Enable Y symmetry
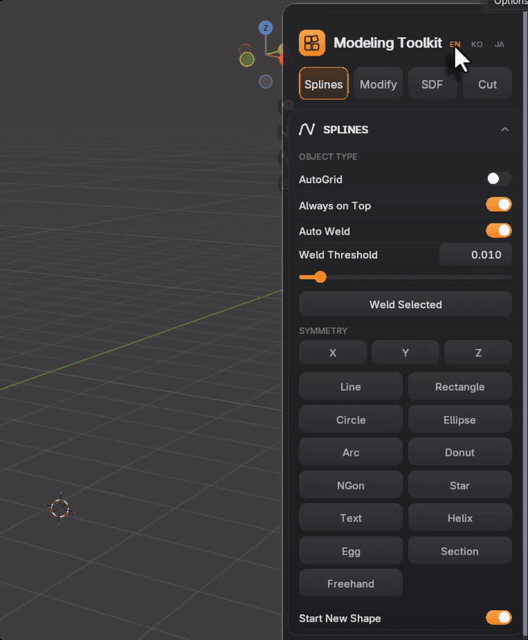 pyautogui.click(x=405, y=353)
